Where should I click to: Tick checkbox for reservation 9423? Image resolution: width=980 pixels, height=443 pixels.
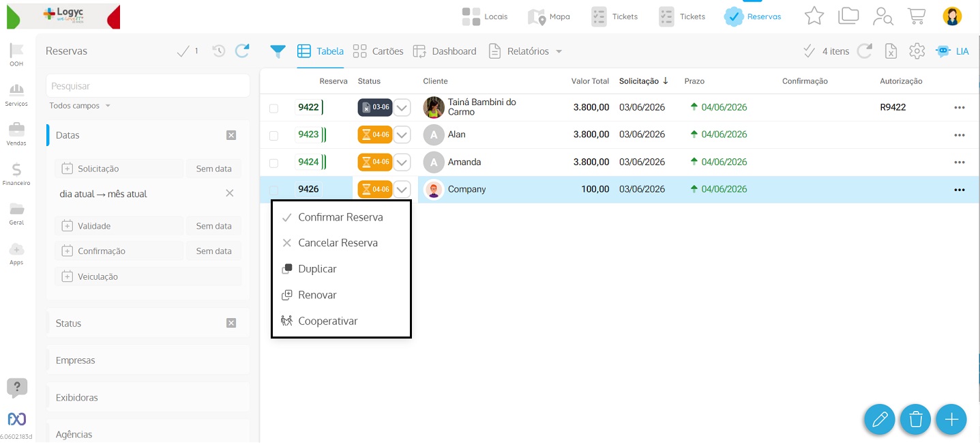pos(273,135)
